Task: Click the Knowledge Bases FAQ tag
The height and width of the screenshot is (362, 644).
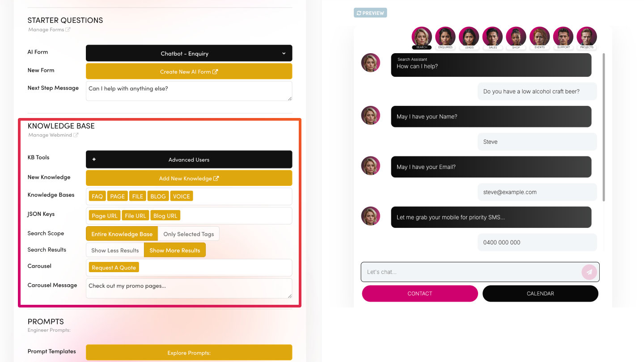Action: click(97, 196)
